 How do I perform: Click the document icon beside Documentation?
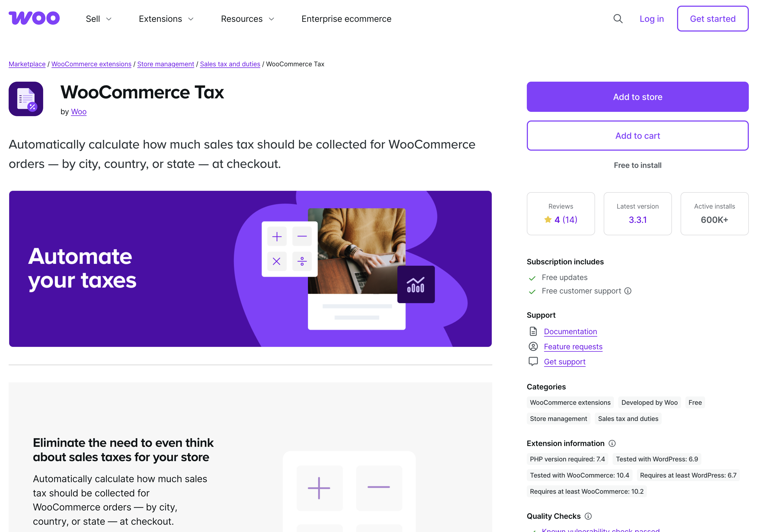(x=534, y=331)
